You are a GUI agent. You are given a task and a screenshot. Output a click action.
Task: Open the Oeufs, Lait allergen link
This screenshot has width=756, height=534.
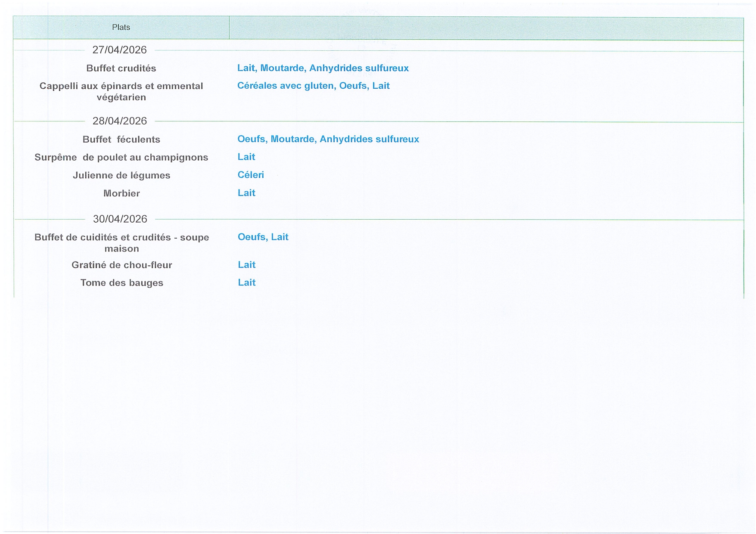263,237
